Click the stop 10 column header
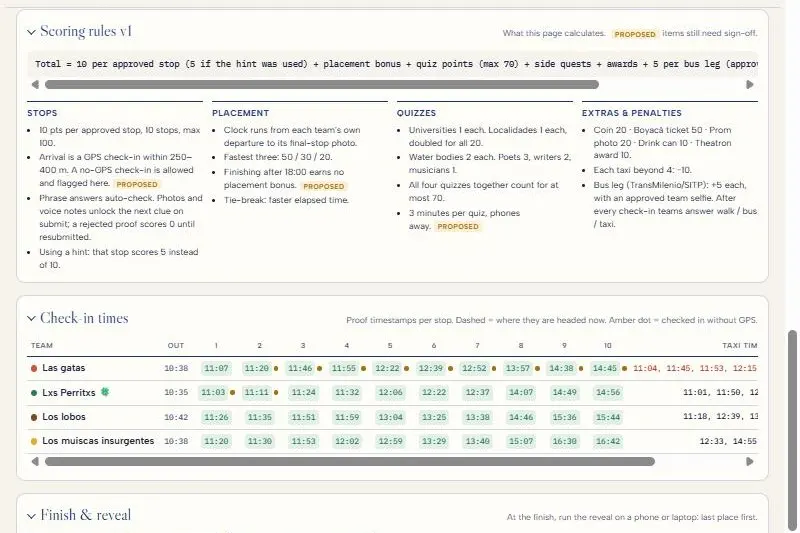 (608, 346)
